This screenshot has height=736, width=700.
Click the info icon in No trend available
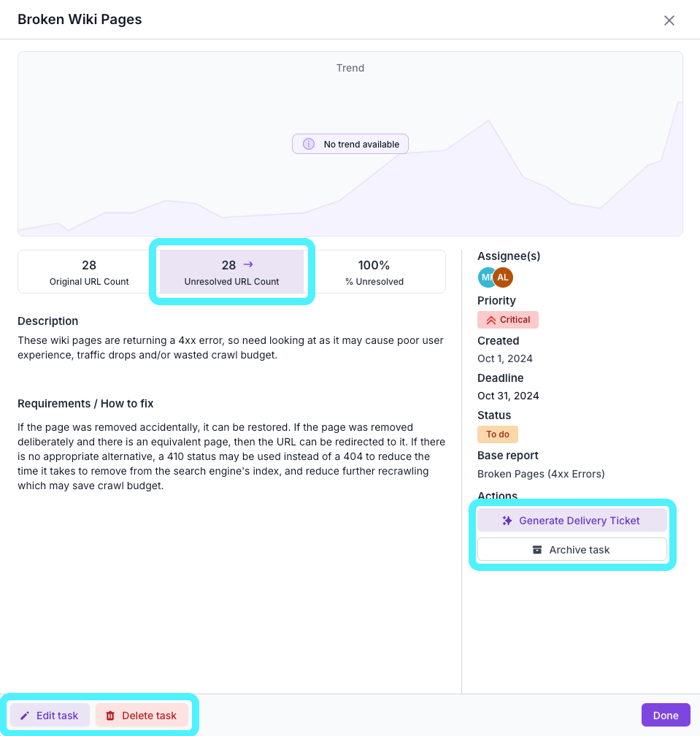308,144
